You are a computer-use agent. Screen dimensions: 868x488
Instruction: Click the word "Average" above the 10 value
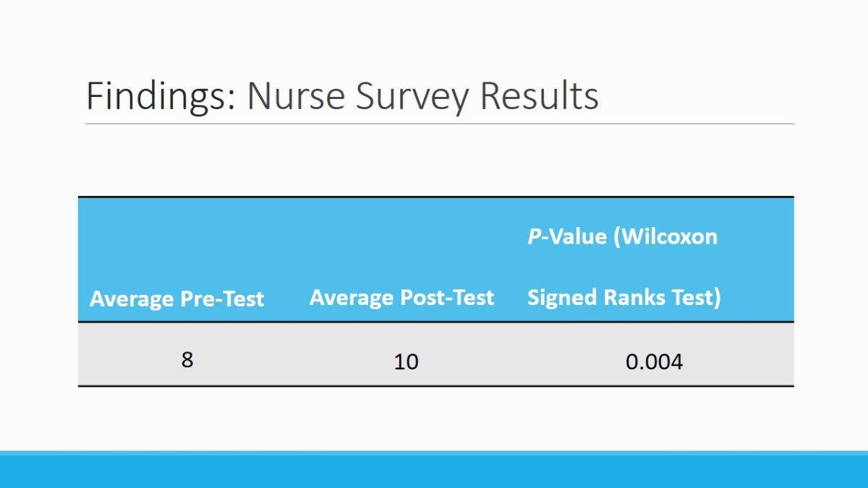[x=352, y=297]
